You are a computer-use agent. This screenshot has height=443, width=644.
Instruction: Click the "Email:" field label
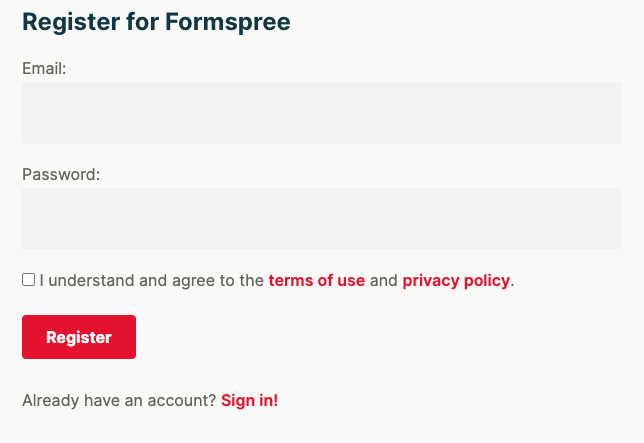44,69
